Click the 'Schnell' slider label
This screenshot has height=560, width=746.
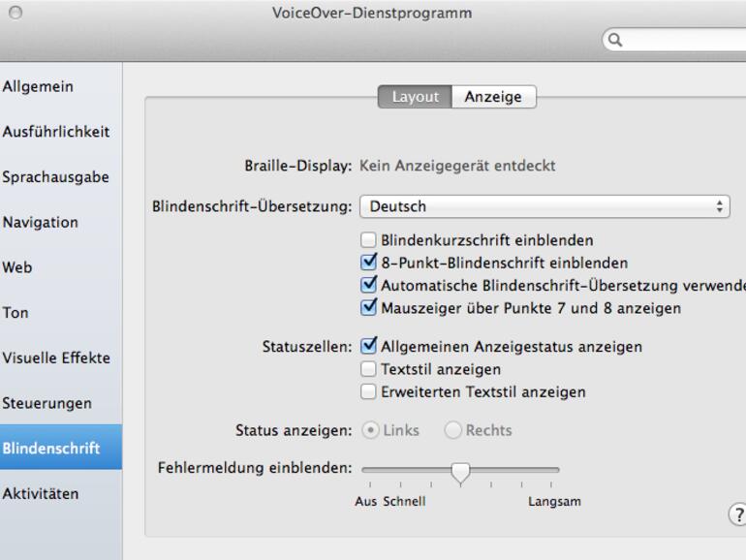404,502
